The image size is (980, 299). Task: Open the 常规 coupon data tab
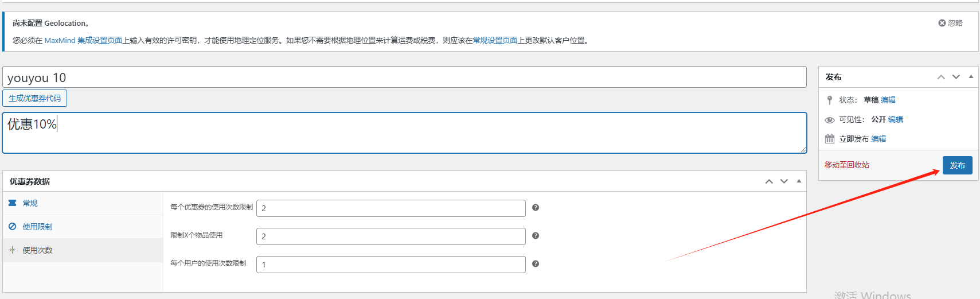coord(30,203)
